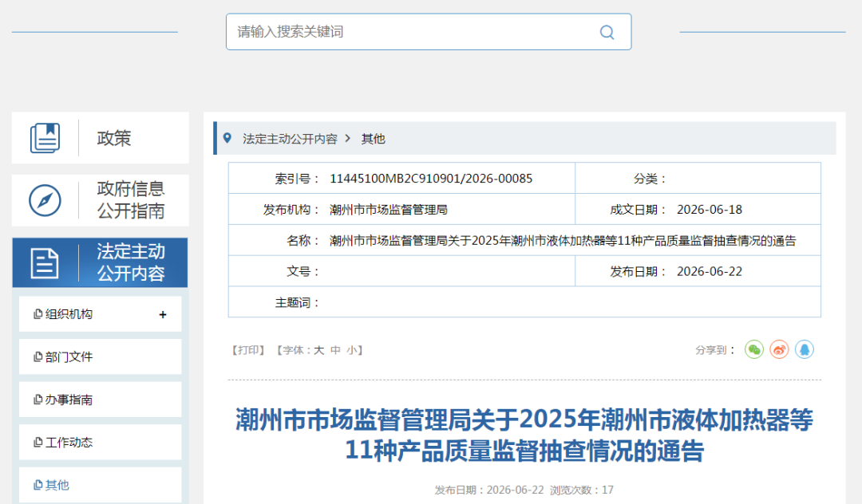
Task: Click publisher value 潮州市市场监督管理局
Action: (x=389, y=210)
